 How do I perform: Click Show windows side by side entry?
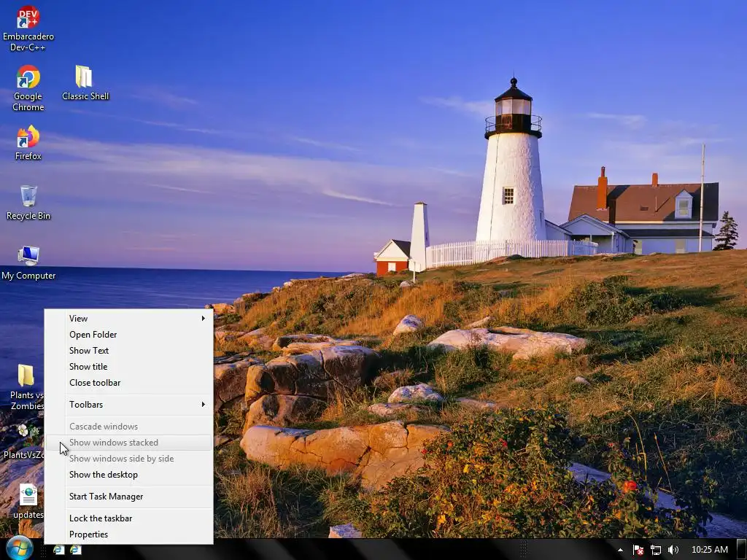coord(129,459)
